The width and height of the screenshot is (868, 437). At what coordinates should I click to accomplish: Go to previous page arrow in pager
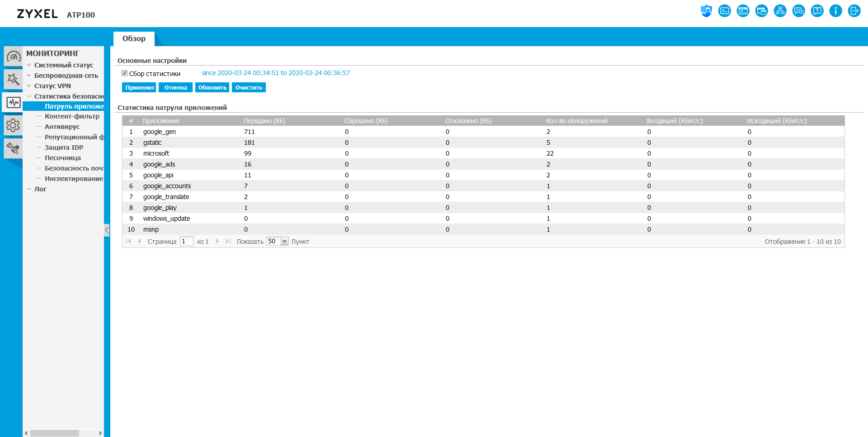coord(140,241)
